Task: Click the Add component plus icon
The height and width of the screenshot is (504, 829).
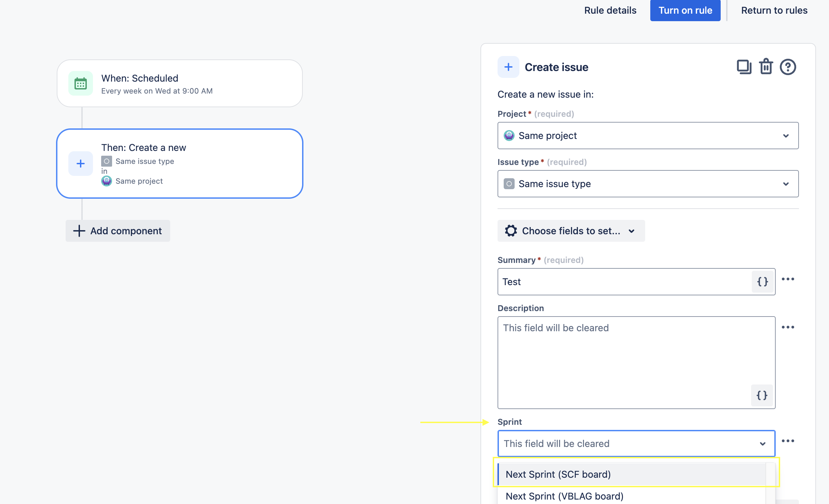Action: [79, 231]
